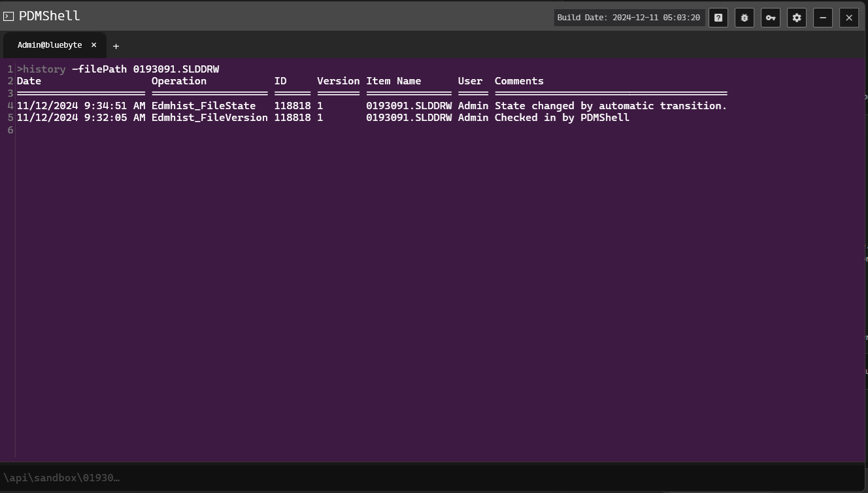Select the history command text
Viewport: 868px width, 493px height.
[x=42, y=69]
